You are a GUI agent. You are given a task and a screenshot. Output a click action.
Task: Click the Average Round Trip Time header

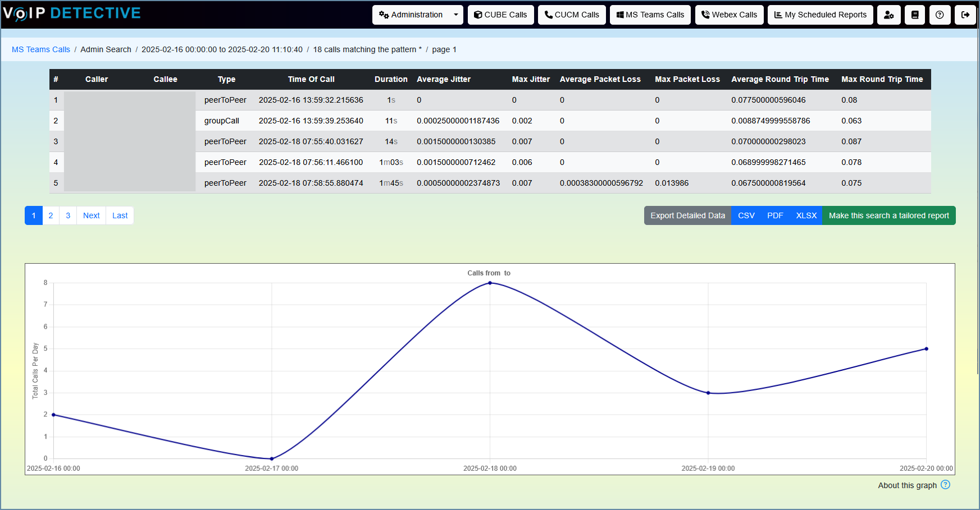point(780,79)
